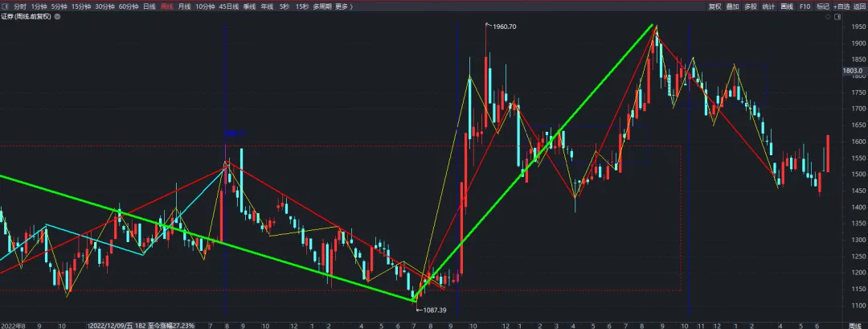This screenshot has height=329, width=868.
Task: Click the 复权 adjustment button
Action: (714, 6)
